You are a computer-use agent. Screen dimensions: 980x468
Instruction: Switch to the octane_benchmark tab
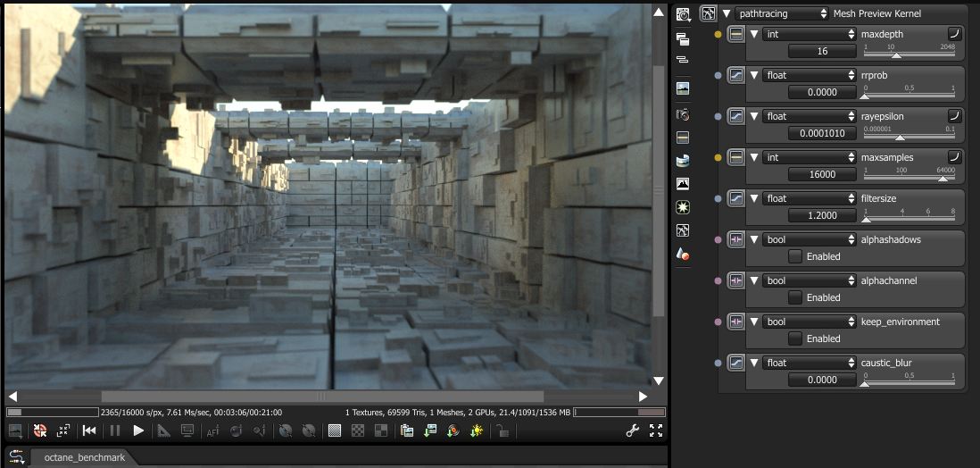pyautogui.click(x=84, y=457)
